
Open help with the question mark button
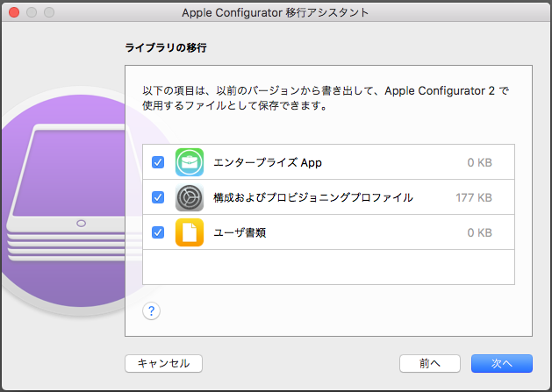tap(151, 311)
